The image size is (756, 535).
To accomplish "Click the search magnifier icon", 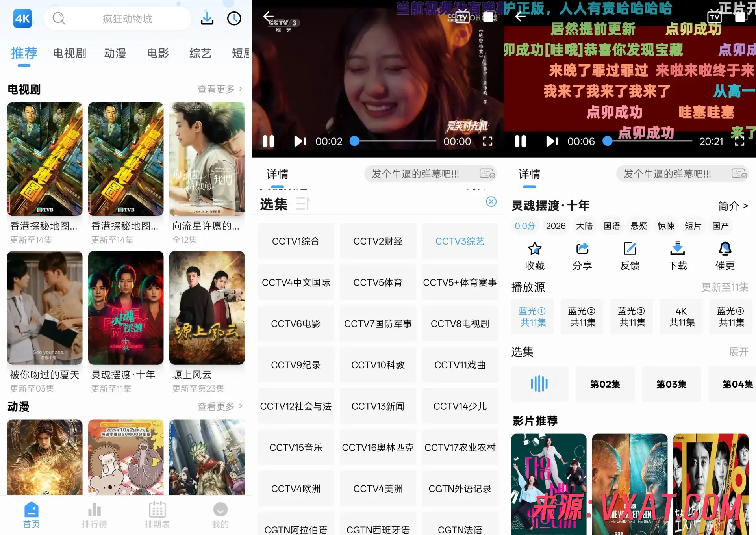I will point(59,19).
